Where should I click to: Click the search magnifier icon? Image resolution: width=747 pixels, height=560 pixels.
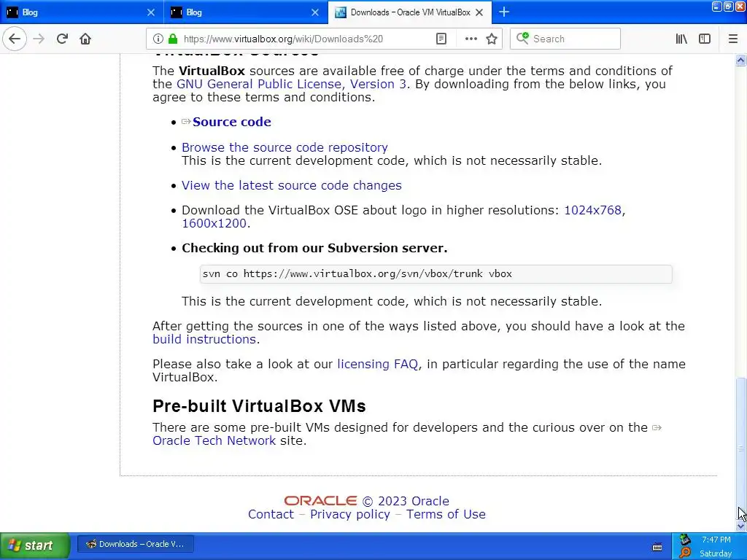pos(522,38)
